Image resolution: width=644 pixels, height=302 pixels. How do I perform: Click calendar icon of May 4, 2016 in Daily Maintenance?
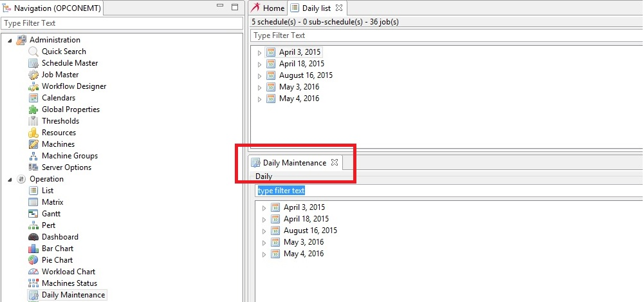275,254
